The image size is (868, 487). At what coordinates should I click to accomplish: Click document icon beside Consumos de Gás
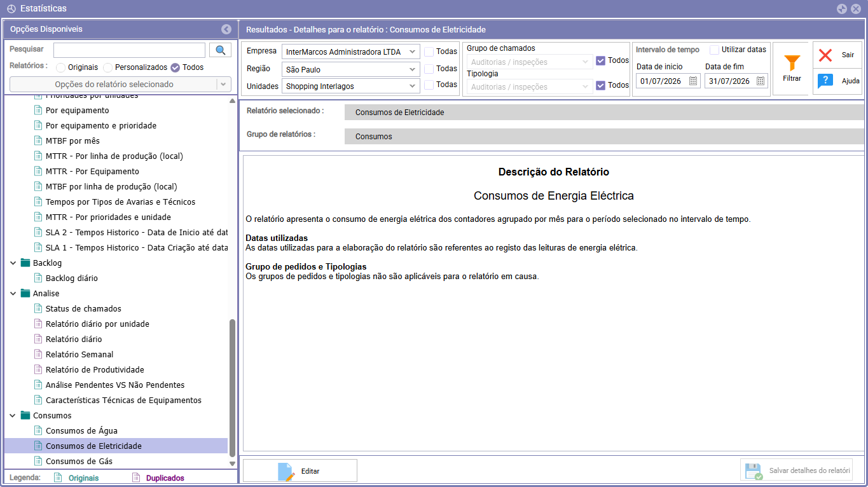pos(38,461)
